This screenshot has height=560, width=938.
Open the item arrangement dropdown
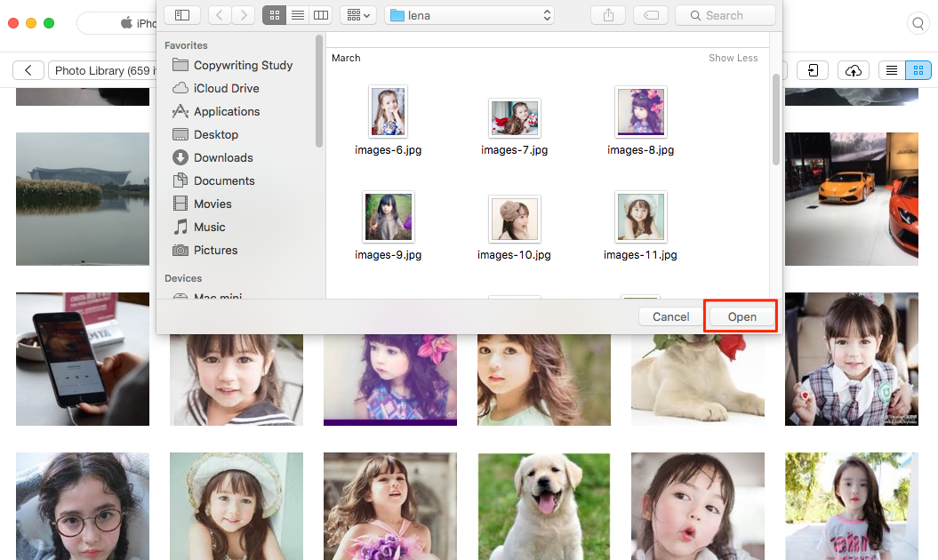point(358,15)
